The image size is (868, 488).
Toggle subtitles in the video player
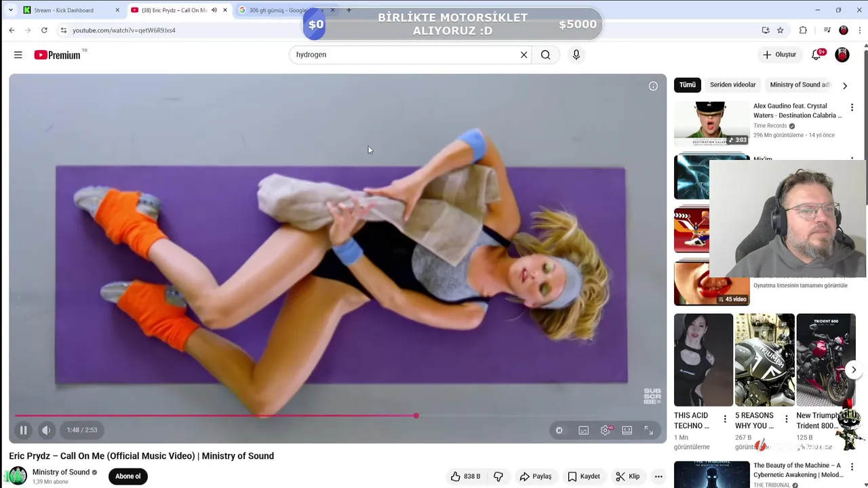point(583,430)
